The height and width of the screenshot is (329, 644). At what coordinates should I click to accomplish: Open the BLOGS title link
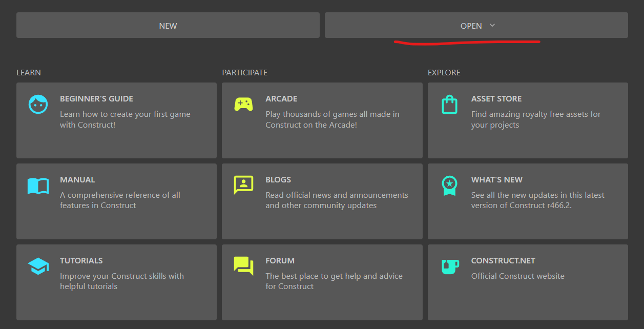click(x=278, y=180)
